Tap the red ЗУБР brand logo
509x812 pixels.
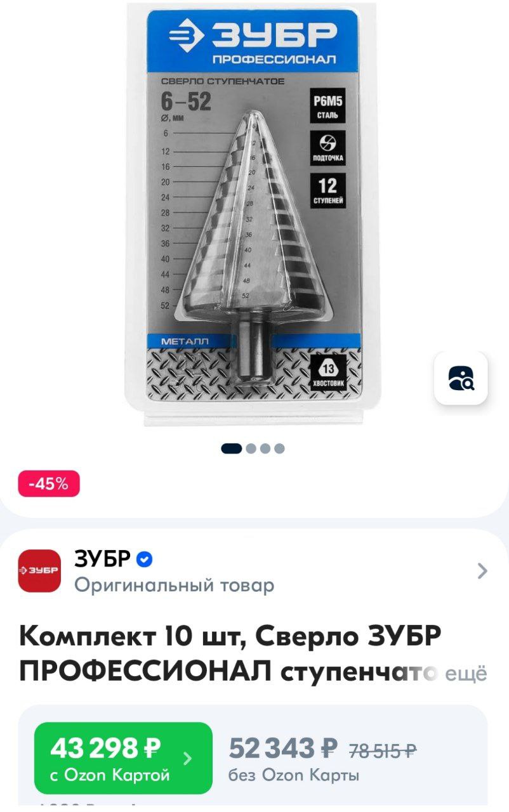pyautogui.click(x=39, y=570)
